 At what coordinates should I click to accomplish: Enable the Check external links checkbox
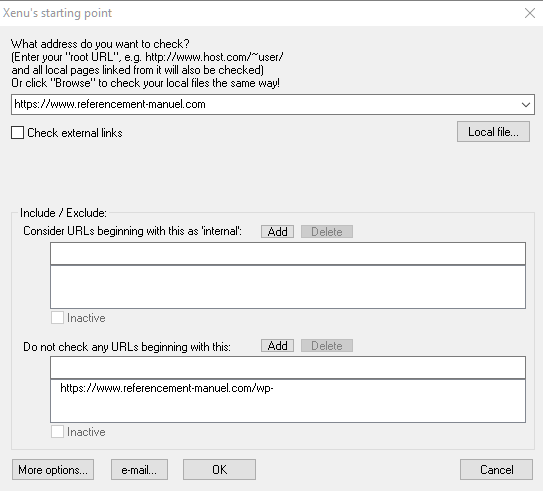click(17, 133)
